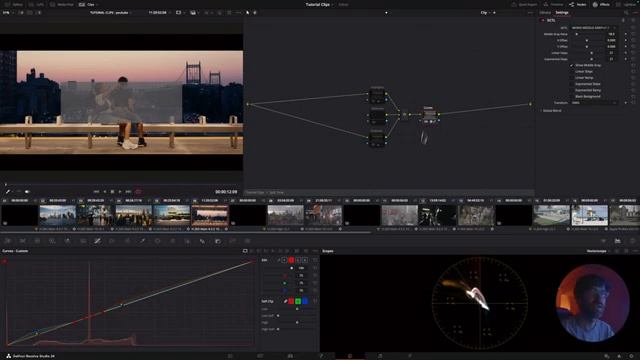Open project settings gear at bottom right
Image resolution: width=640 pixels, height=360 pixels.
point(630,356)
